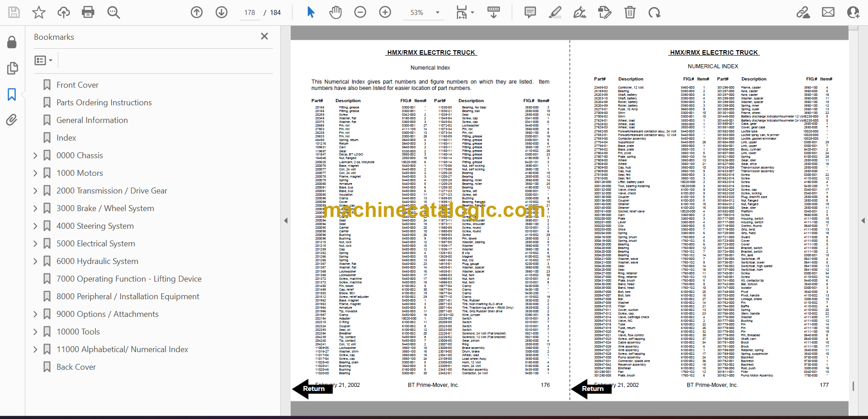Click the total pages 184 label
Screen dimensions: 868x419
[275, 13]
